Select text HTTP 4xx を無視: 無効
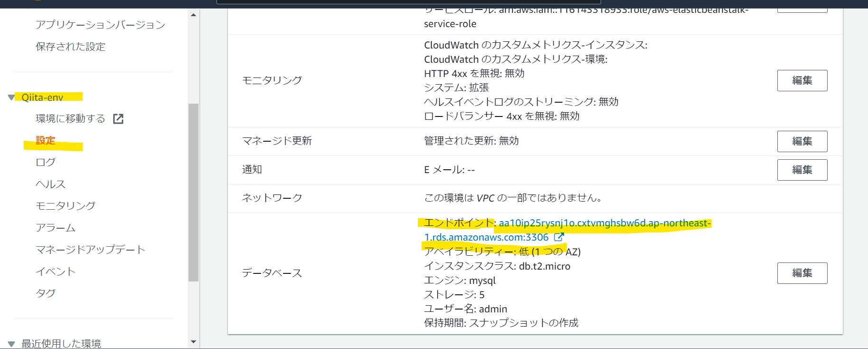This screenshot has height=349, width=868. 474,73
